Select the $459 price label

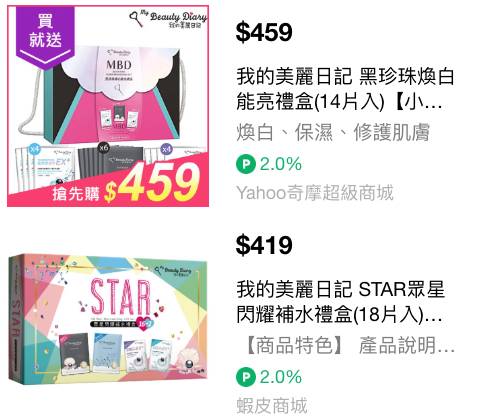(x=264, y=32)
